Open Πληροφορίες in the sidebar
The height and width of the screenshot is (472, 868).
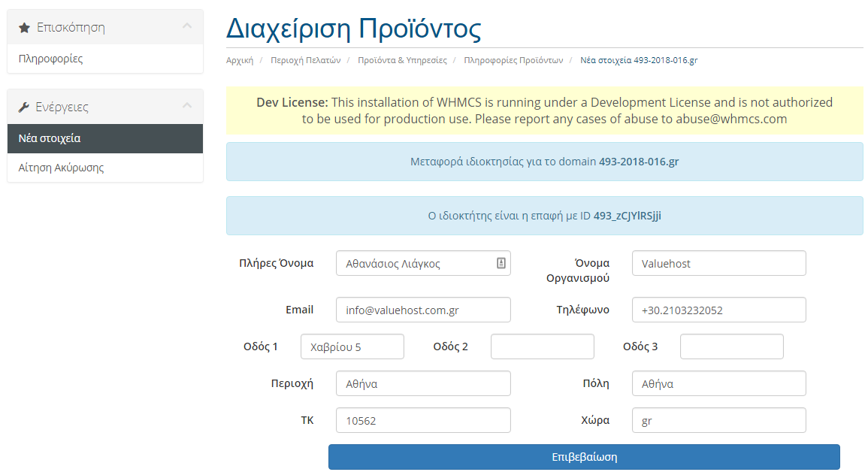(50, 59)
